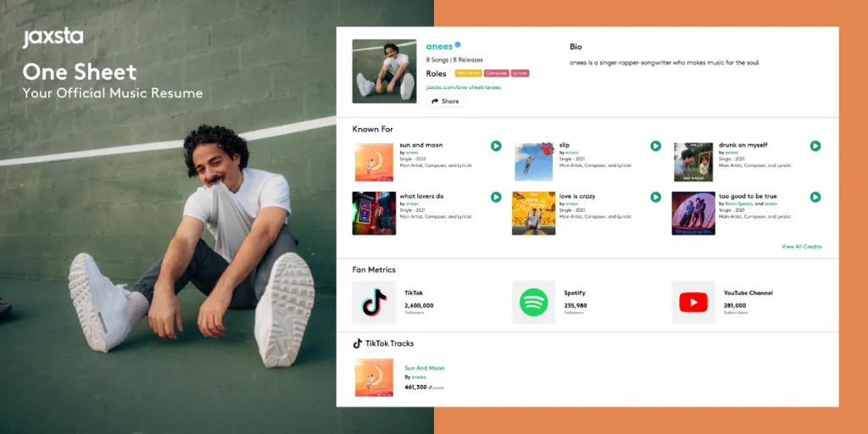Screen dimensions: 868x434
Task: Play the track "slip"
Action: pos(655,146)
